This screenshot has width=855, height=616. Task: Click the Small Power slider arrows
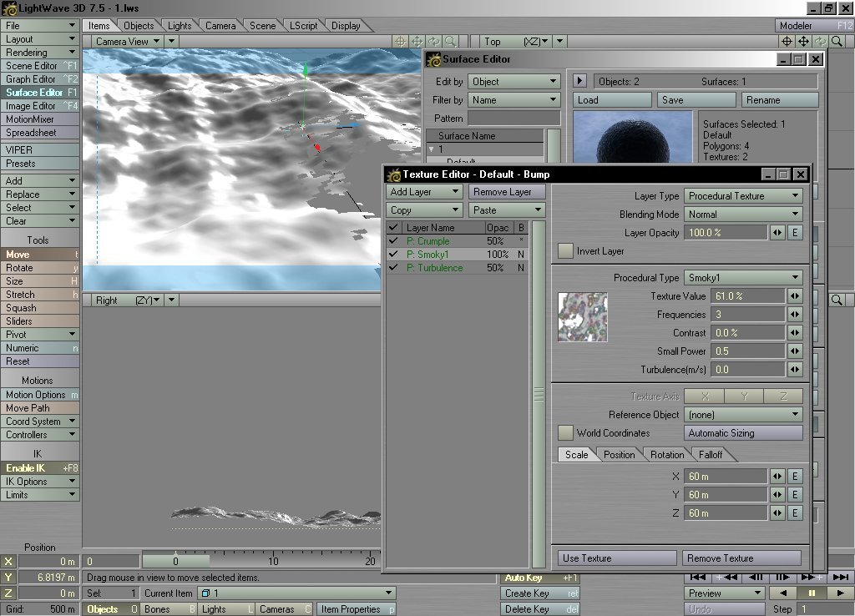click(795, 351)
